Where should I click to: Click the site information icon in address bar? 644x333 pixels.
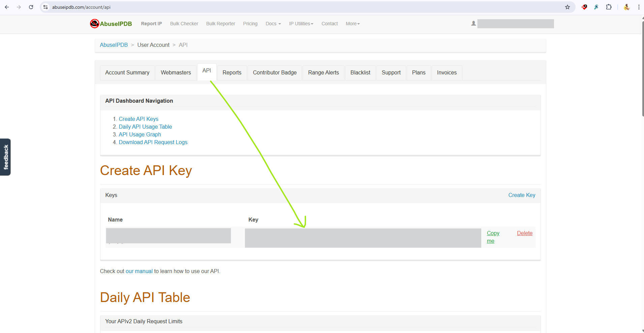[x=45, y=7]
